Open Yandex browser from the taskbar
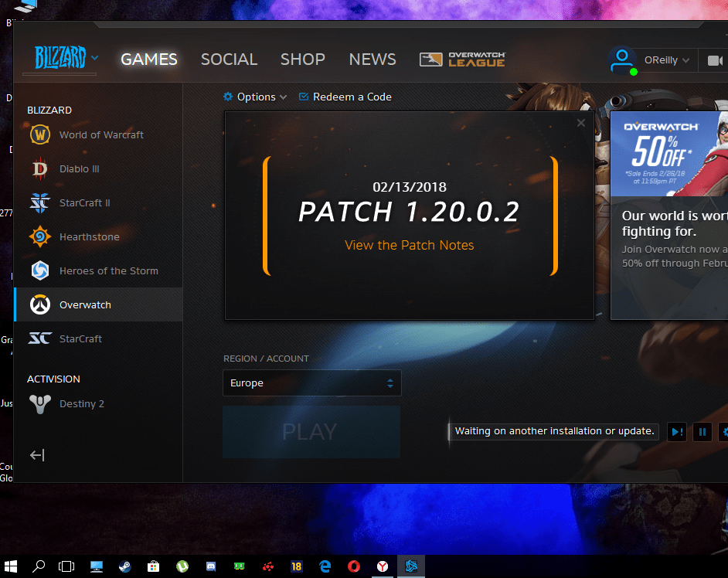 pos(383,566)
